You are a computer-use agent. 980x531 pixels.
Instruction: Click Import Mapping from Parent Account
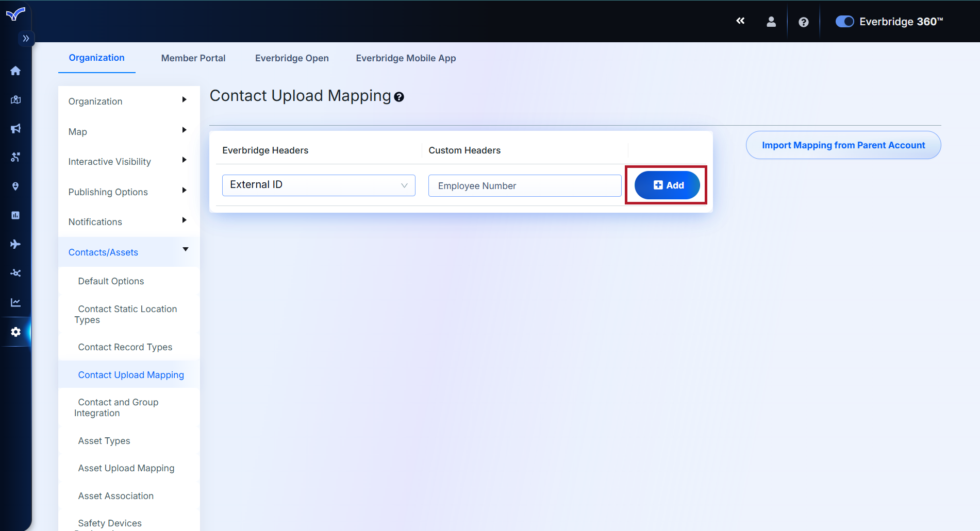click(x=843, y=145)
